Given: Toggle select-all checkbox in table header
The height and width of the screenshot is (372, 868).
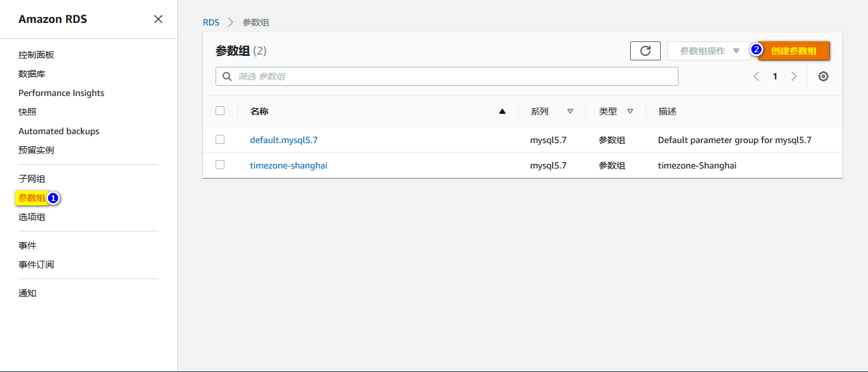Looking at the screenshot, I should (x=220, y=111).
